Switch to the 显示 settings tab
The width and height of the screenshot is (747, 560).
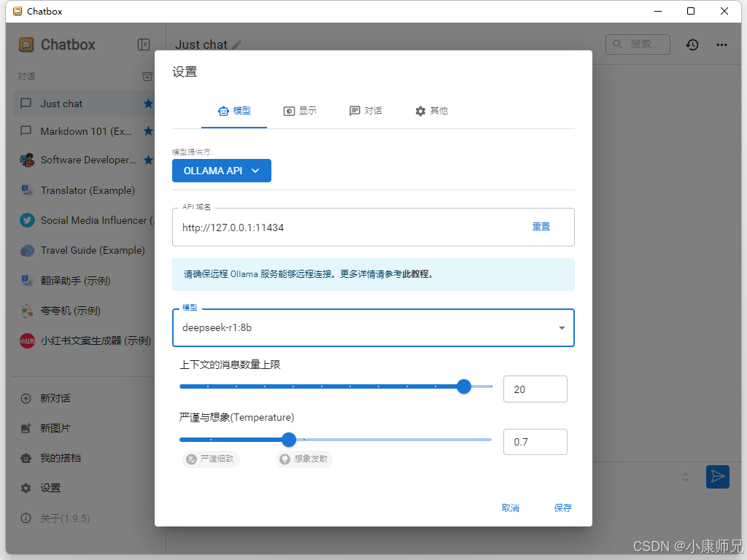tap(301, 111)
